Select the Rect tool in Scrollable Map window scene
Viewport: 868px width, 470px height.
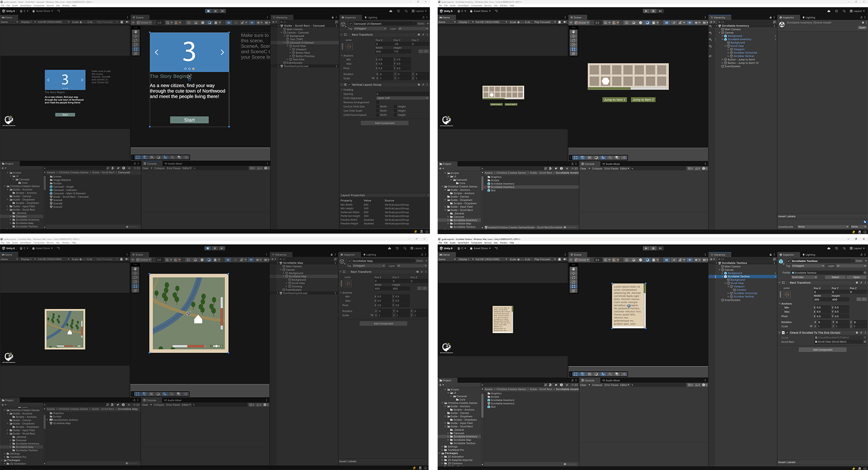(135, 287)
